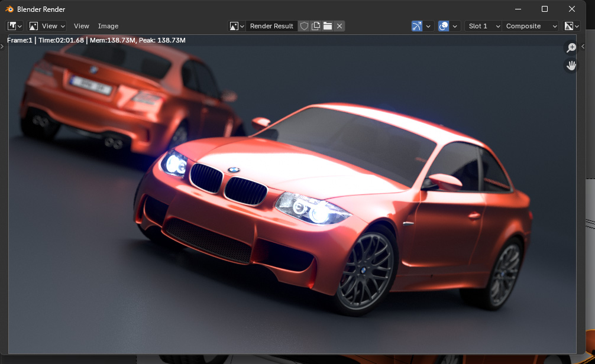Viewport: 595px width, 364px height.
Task: Open the display channels selector
Action: pyautogui.click(x=571, y=26)
